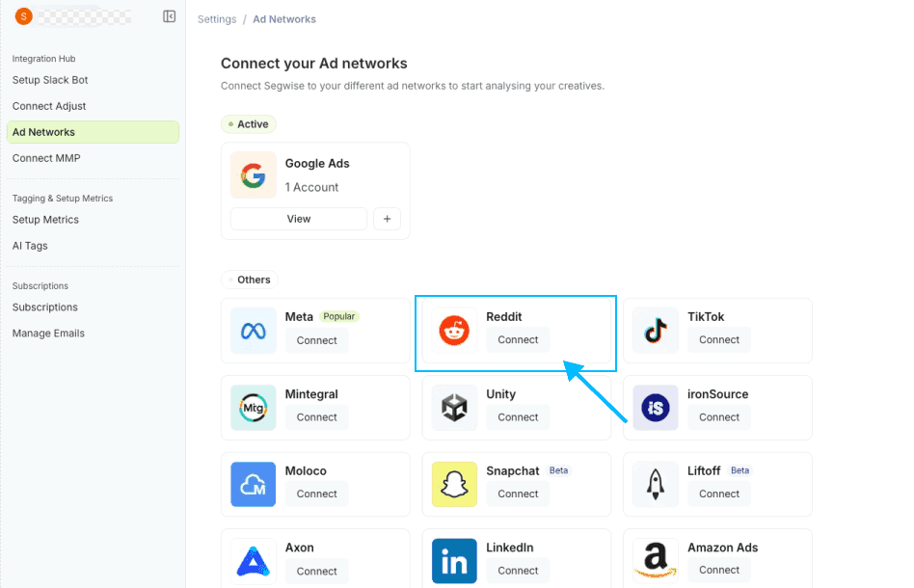Connect the ironSource ad network
Screen dimensions: 914x588
718,417
